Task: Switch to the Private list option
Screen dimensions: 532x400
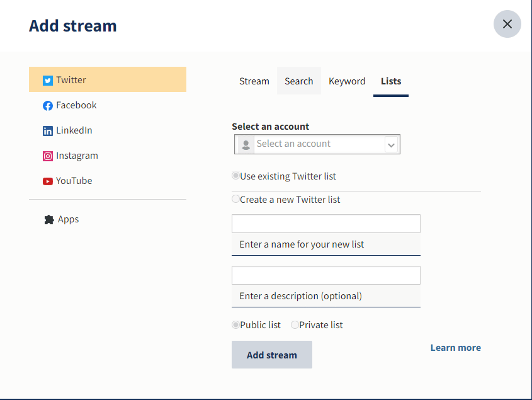Action: click(x=295, y=324)
